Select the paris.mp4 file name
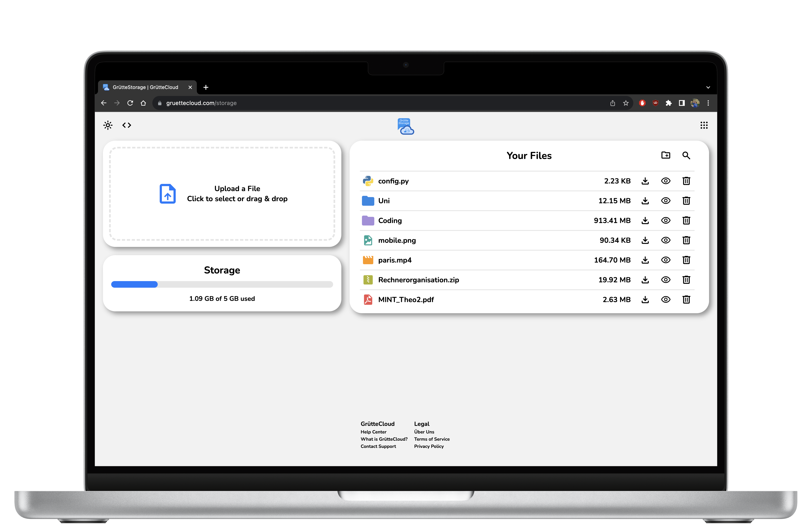 395,260
